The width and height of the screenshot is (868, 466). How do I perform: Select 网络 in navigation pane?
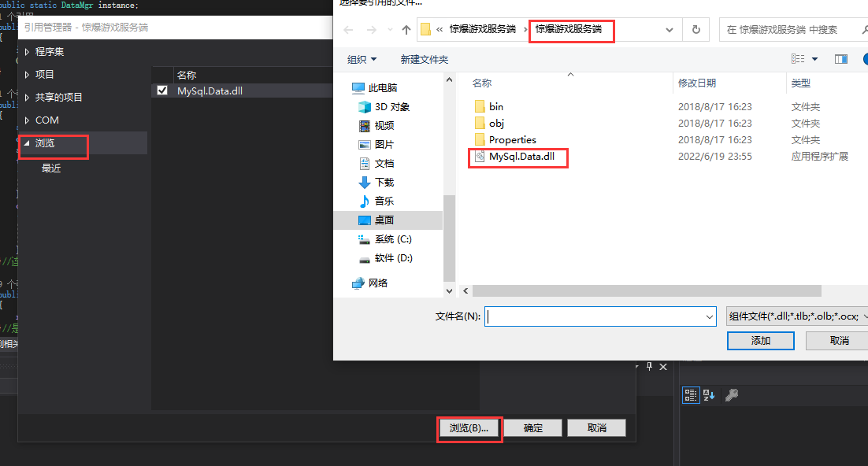tap(369, 283)
